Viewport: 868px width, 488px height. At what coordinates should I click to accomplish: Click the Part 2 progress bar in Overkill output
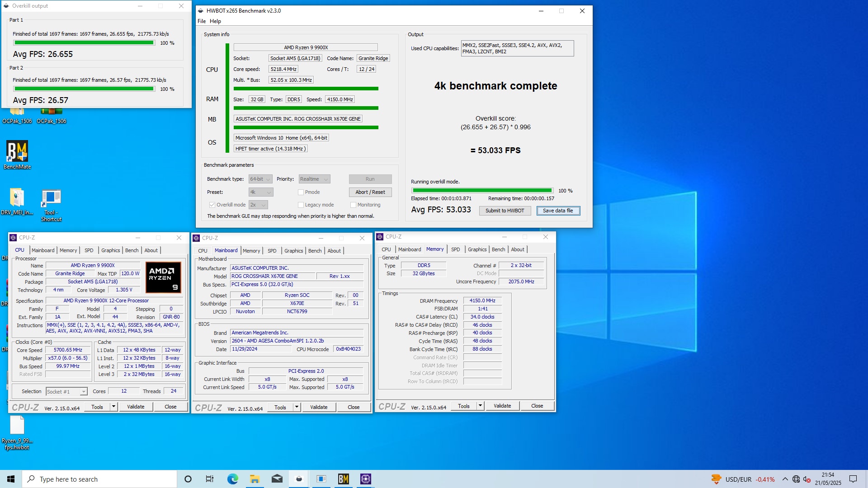tap(84, 89)
